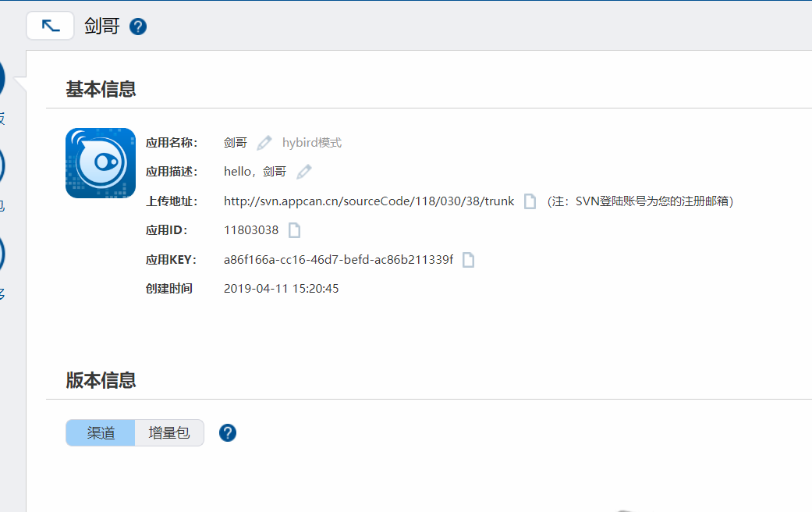Click the hybird模式 label
The width and height of the screenshot is (812, 512).
tap(312, 143)
